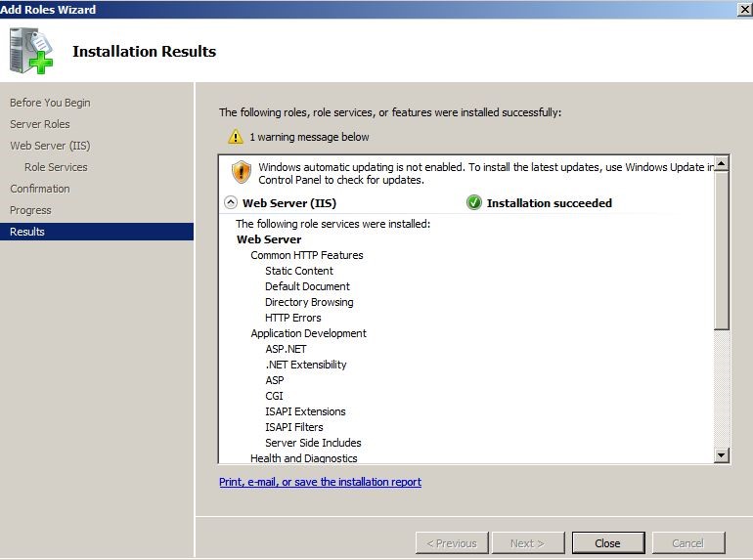Open the print, e-mail, or save report link

321,482
